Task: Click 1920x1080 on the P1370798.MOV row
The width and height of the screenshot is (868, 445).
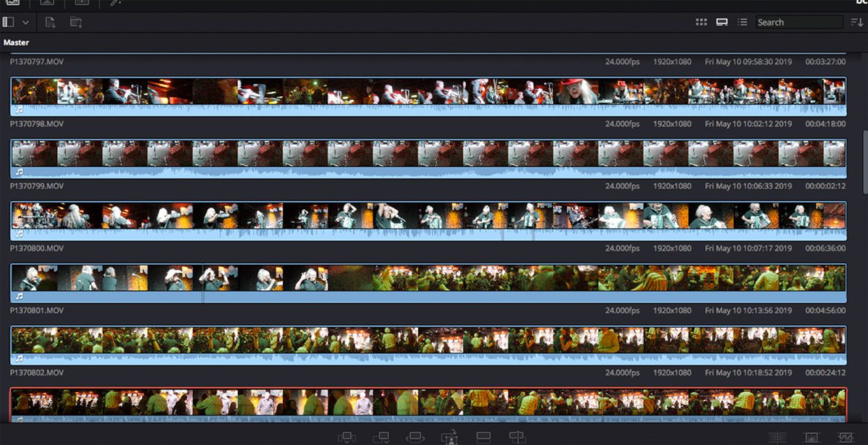Action: pyautogui.click(x=673, y=124)
